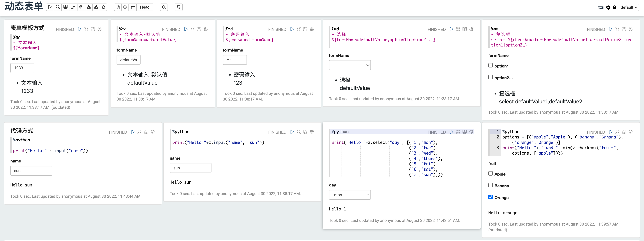Image resolution: width=644 pixels, height=241 pixels.
Task: Expand the default interpreter dropdown
Action: pos(629,7)
